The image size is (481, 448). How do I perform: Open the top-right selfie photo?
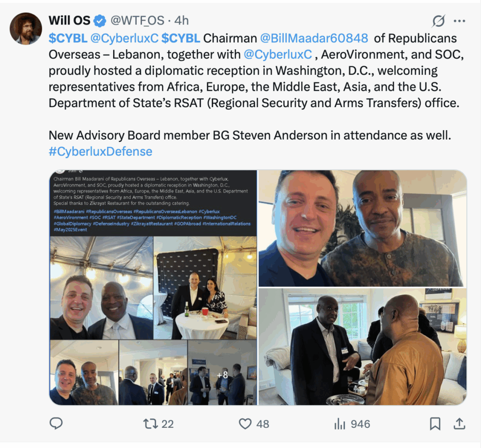click(363, 228)
